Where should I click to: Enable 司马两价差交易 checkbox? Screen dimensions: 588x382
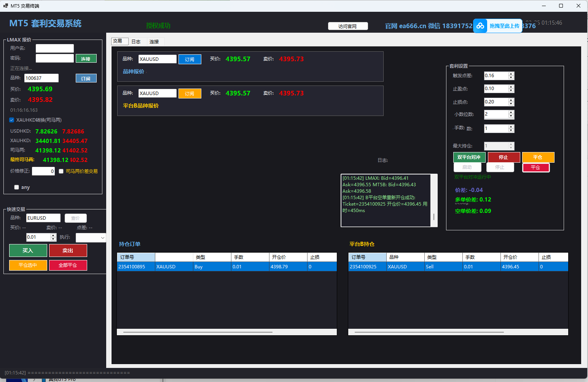[x=61, y=171]
